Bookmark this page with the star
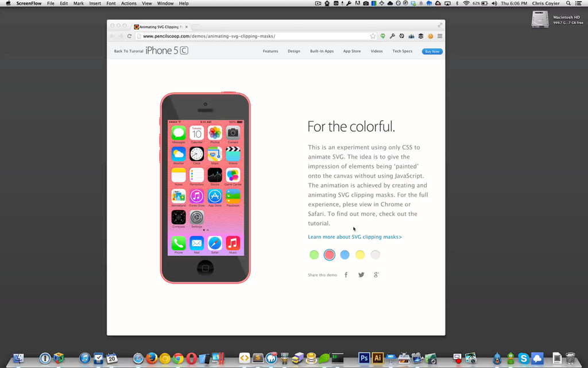588x368 pixels. click(x=373, y=36)
